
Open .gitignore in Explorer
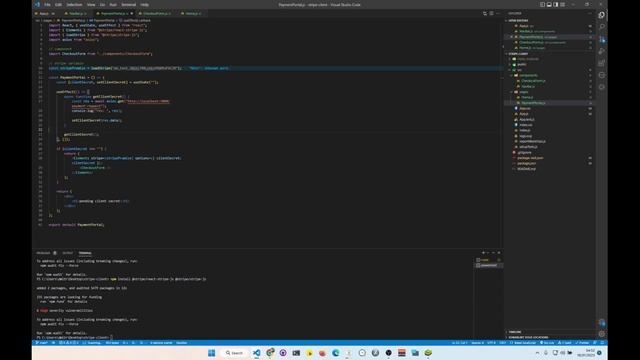pos(524,153)
